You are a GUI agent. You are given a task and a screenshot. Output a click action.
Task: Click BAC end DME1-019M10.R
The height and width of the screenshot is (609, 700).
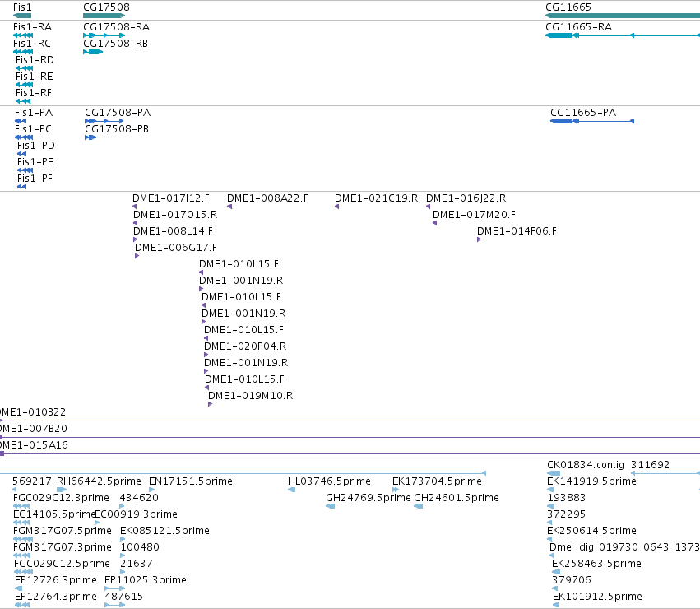coord(250,396)
